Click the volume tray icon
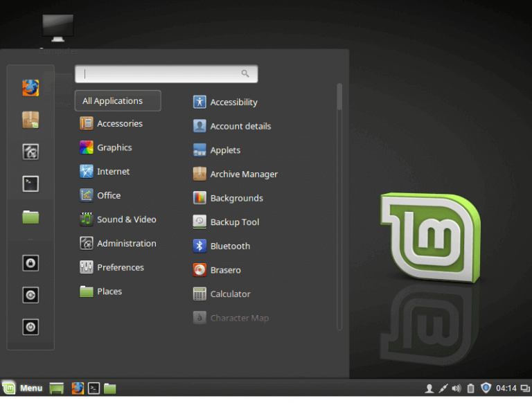The image size is (532, 403). 456,388
